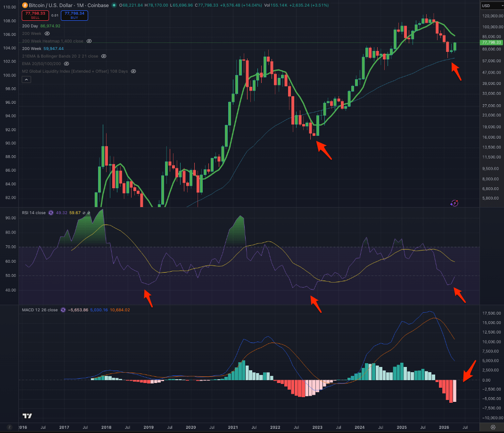The image size is (504, 433).
Task: Click the 70.00 RSI scale label
Action: click(x=10, y=247)
